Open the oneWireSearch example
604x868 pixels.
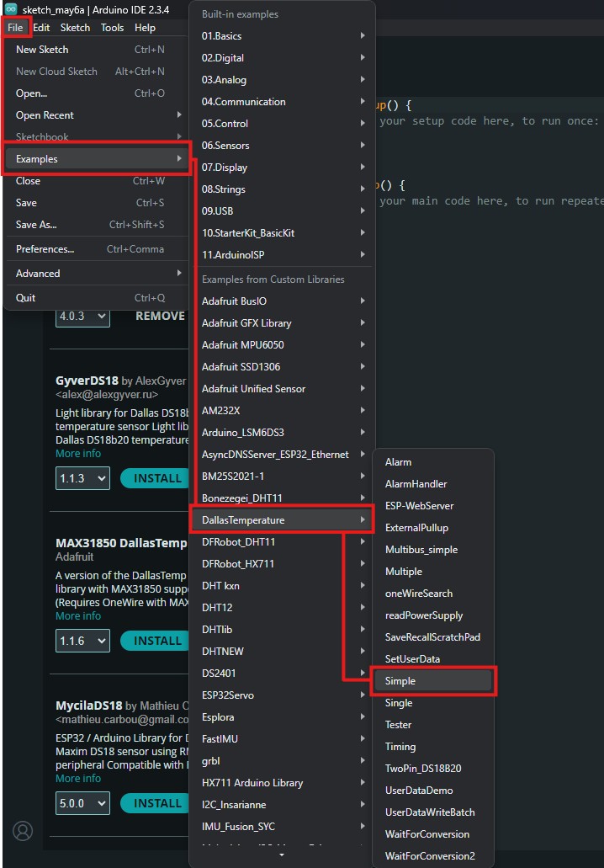(x=433, y=594)
